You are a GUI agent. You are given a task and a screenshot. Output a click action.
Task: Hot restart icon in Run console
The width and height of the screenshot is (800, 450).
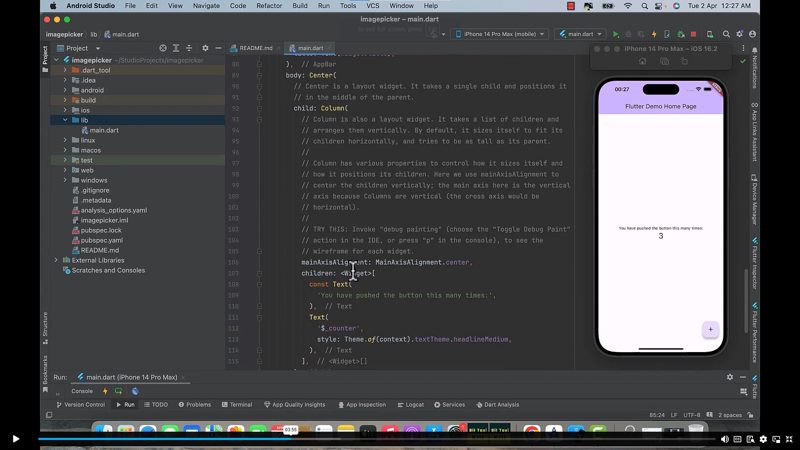coord(118,391)
